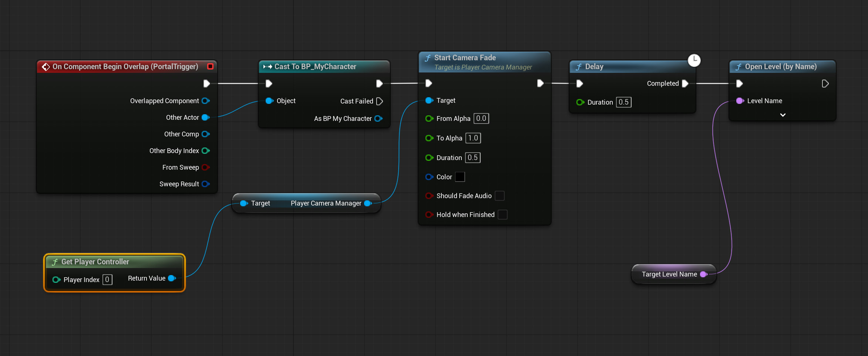Edit the Start Camera Fade Duration 0.5 field
The image size is (868, 356).
[472, 158]
